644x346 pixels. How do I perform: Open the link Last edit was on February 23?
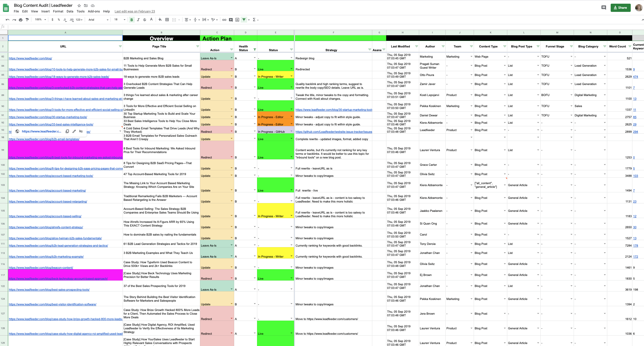(x=134, y=11)
